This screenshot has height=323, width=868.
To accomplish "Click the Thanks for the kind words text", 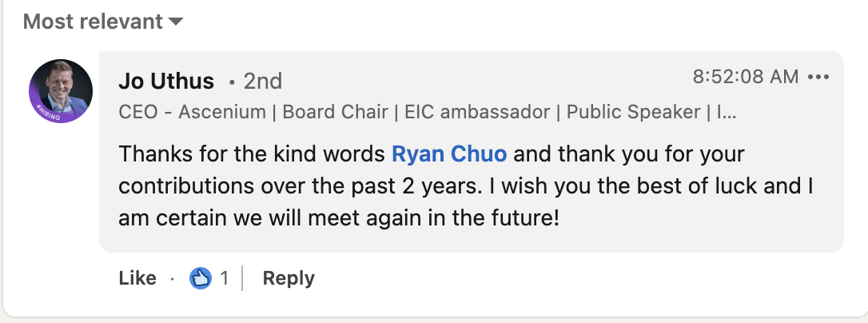I will pos(252,154).
